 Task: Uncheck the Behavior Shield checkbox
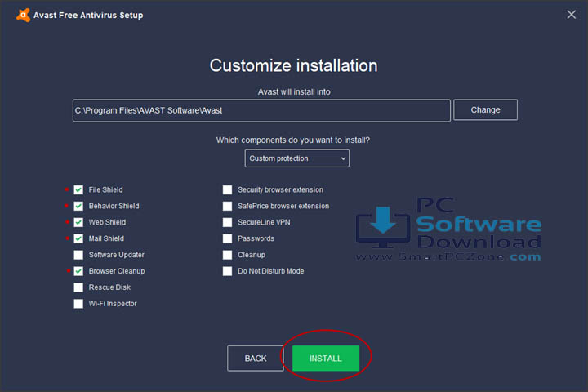[78, 206]
